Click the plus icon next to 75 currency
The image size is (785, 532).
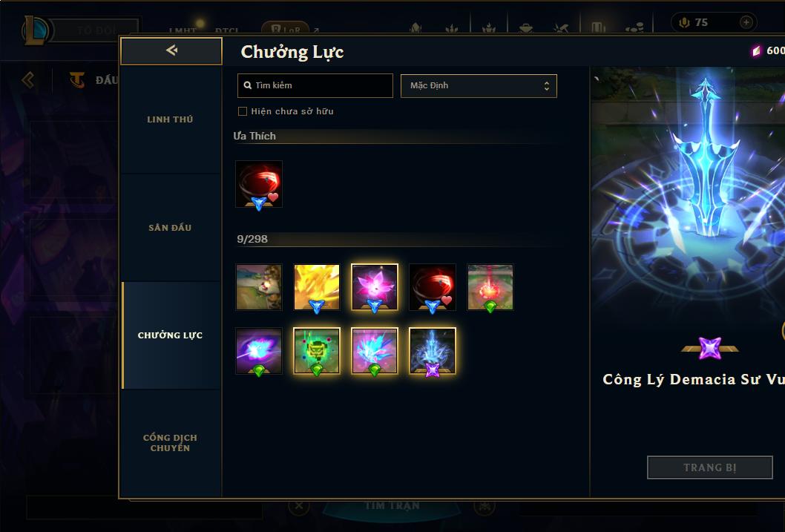[x=746, y=22]
